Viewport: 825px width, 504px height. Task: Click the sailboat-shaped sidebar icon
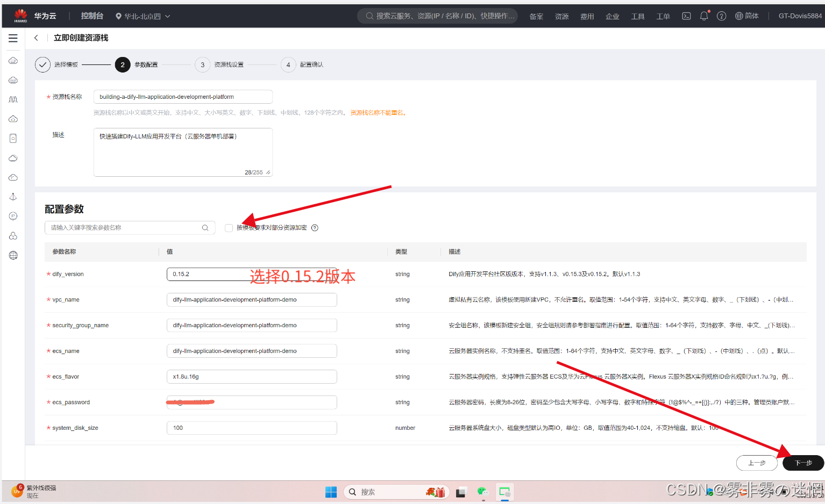[13, 197]
